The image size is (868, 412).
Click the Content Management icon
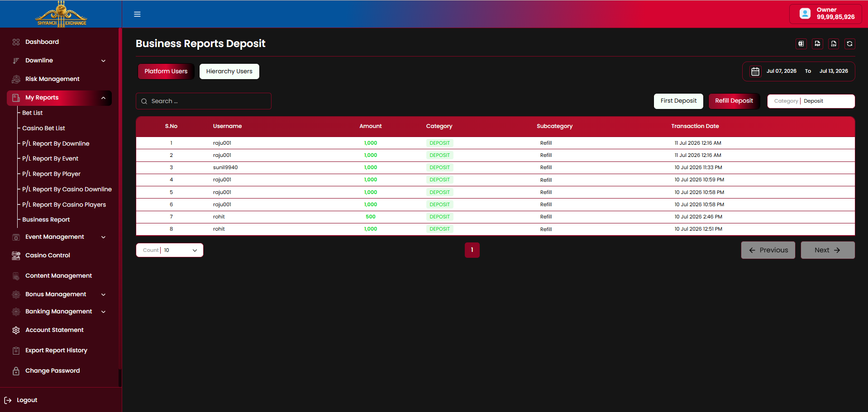click(x=16, y=276)
